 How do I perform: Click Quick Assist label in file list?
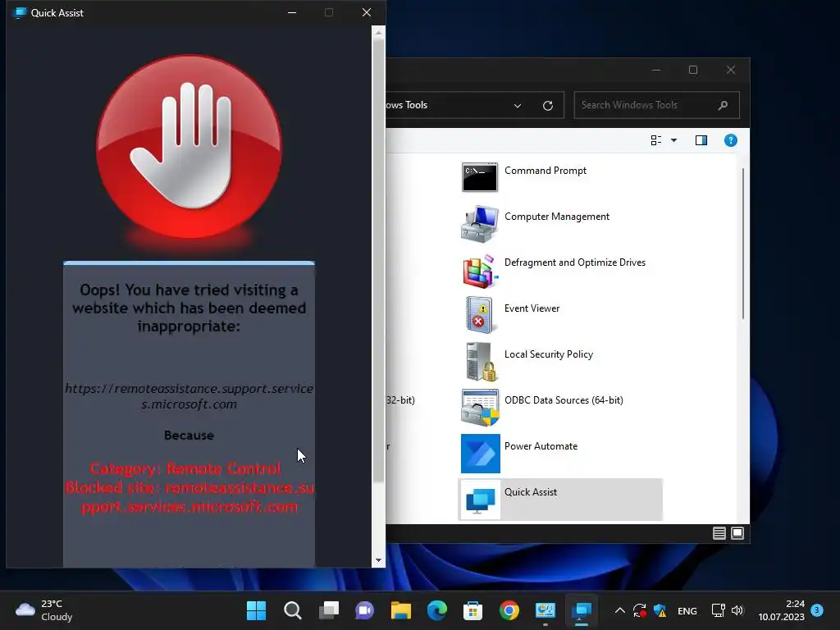point(531,492)
